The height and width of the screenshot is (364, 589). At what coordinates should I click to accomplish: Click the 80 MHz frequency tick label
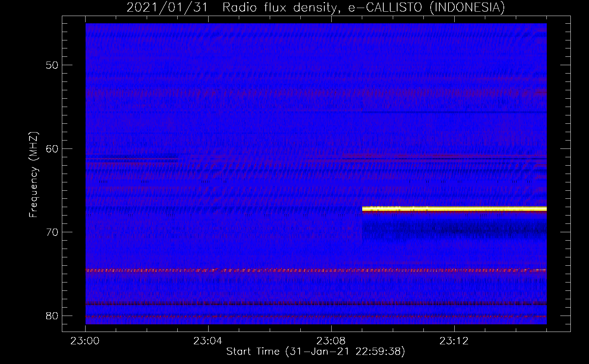(x=52, y=316)
